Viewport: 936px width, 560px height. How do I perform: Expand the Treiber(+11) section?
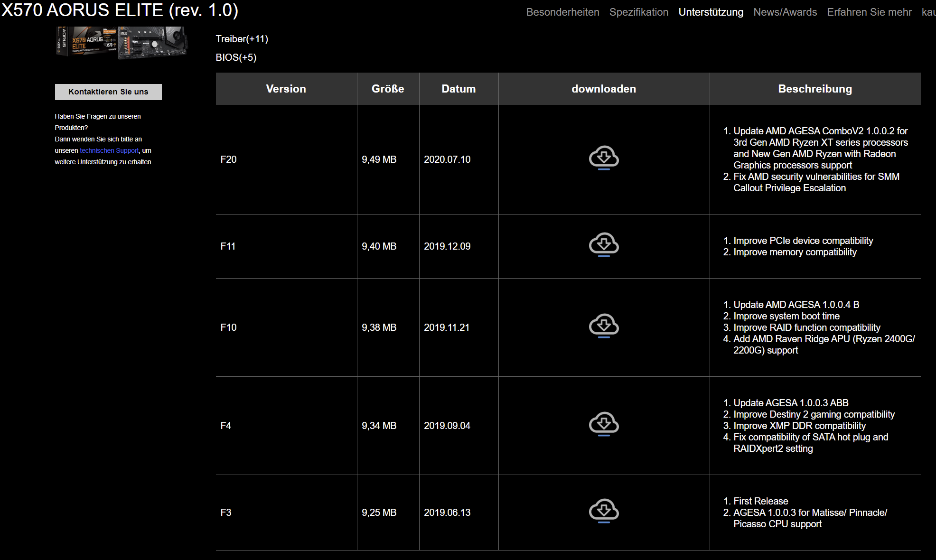[242, 39]
